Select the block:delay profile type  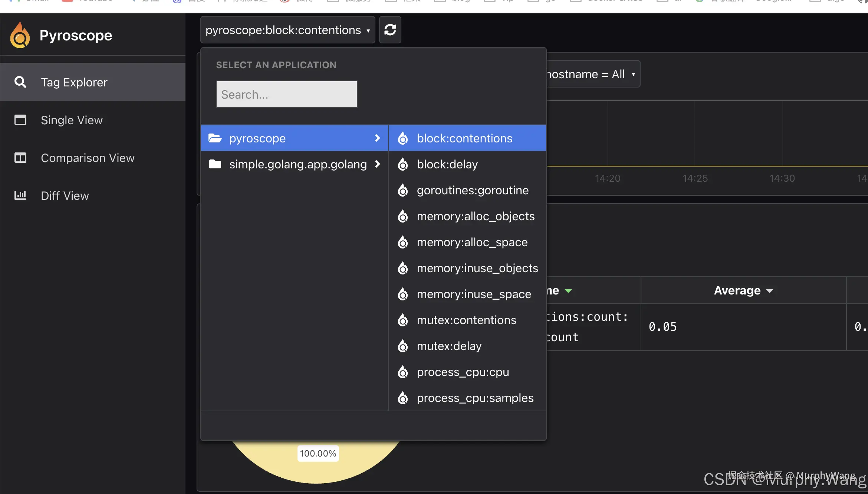(x=447, y=164)
